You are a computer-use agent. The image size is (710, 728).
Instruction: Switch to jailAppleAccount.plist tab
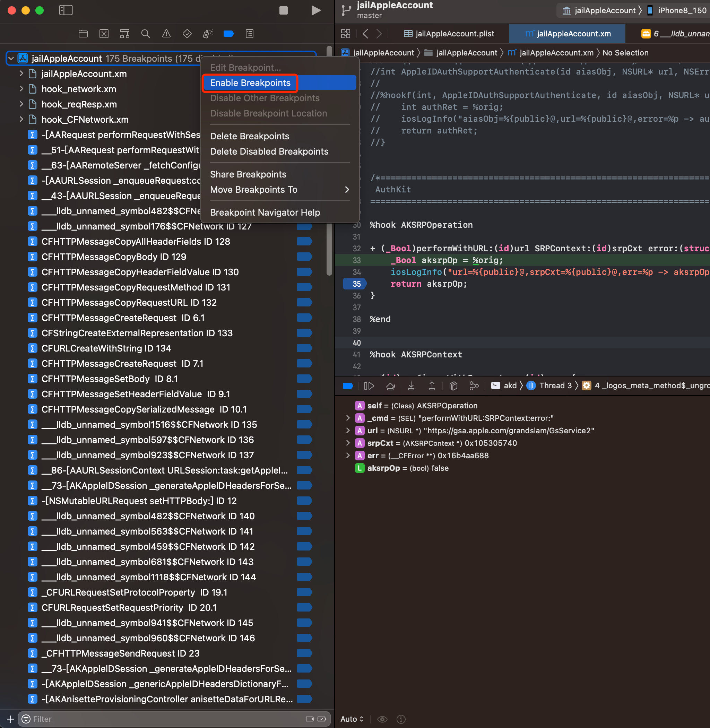click(x=449, y=34)
